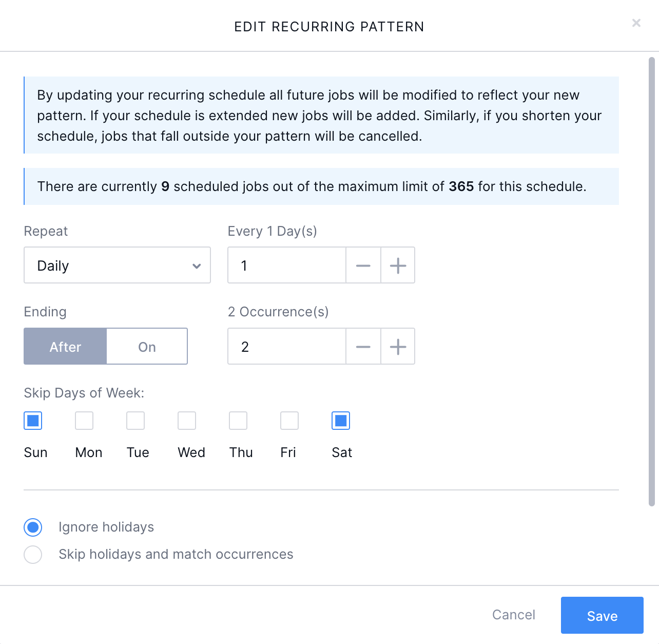Keep Ending set to After
The height and width of the screenshot is (644, 659).
pyautogui.click(x=65, y=346)
